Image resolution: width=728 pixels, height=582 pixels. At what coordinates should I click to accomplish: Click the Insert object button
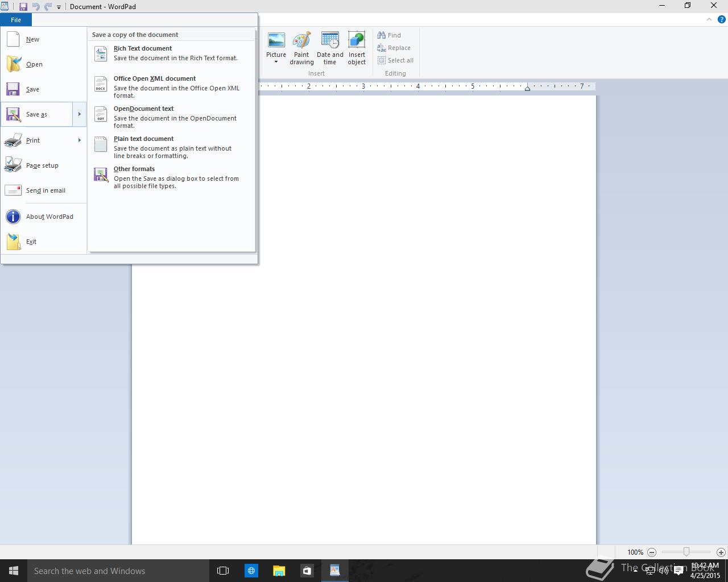(x=357, y=49)
